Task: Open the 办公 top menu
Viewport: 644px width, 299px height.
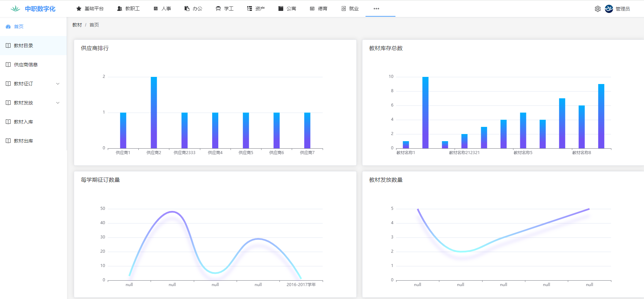Action: [193, 9]
